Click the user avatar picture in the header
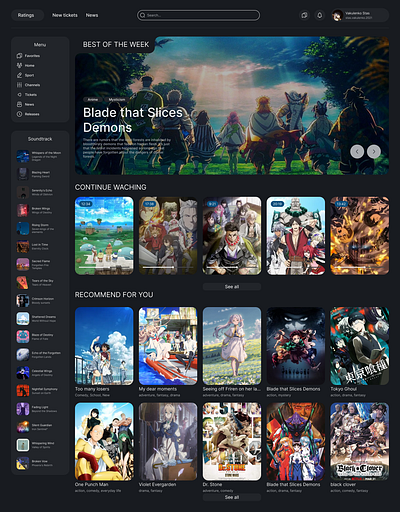This screenshot has width=400, height=512. (337, 15)
